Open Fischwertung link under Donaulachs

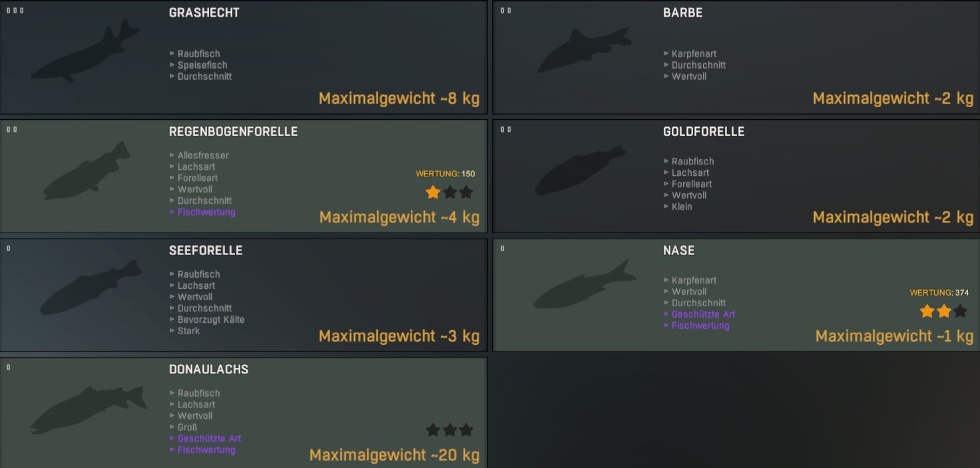point(206,449)
